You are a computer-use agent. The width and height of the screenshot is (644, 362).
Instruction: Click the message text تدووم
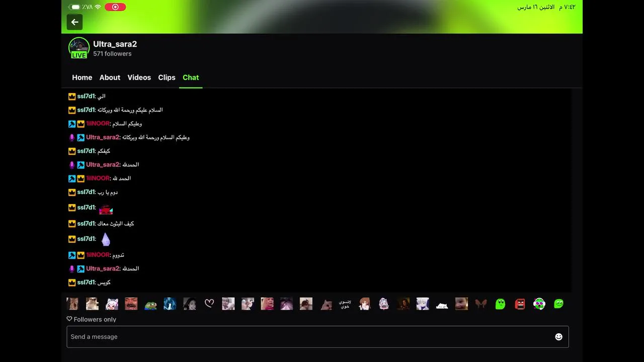click(x=118, y=255)
